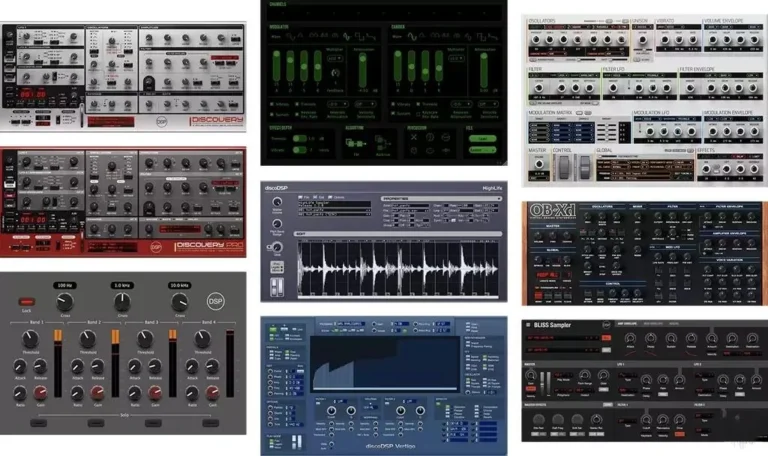Uncheck the Carrier Sustain checkbox
This screenshot has width=768, height=456.
click(x=393, y=114)
